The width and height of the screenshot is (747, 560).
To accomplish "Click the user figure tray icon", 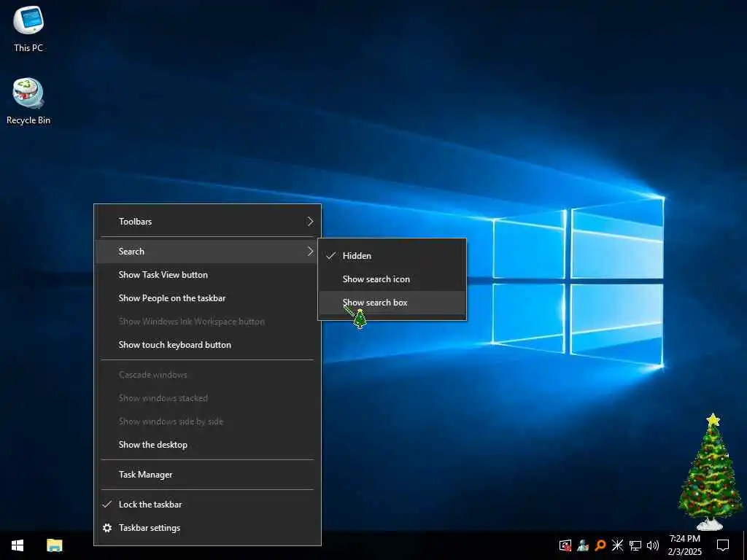I will (583, 545).
